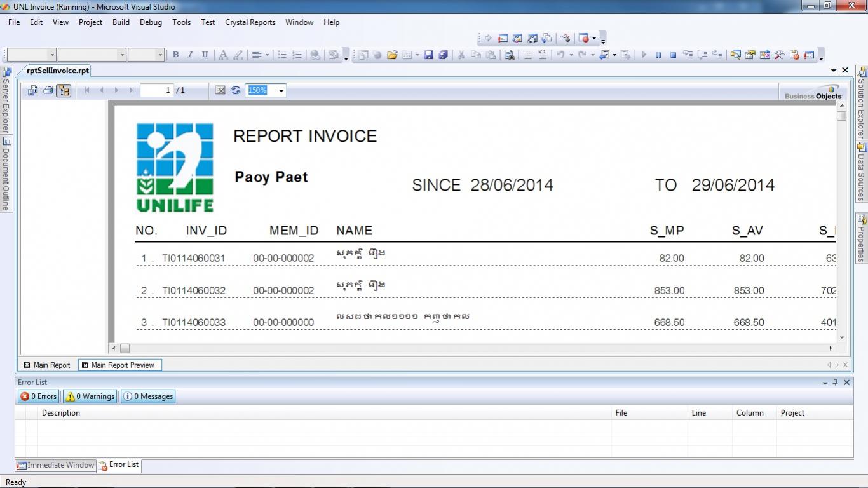
Task: Go to last page of the report
Action: pos(132,90)
